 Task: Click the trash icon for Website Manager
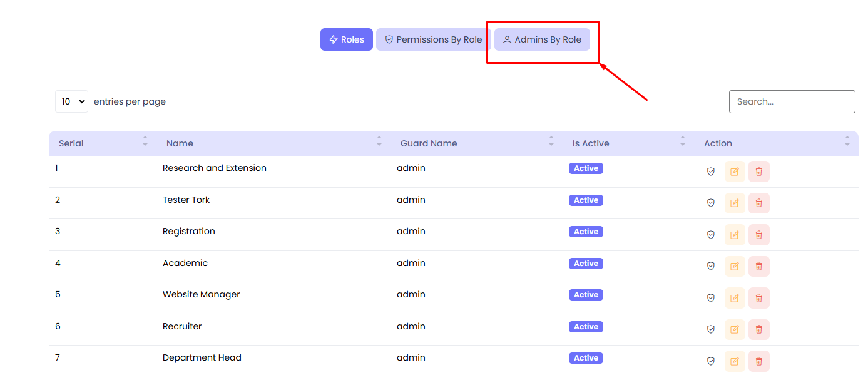pos(758,298)
